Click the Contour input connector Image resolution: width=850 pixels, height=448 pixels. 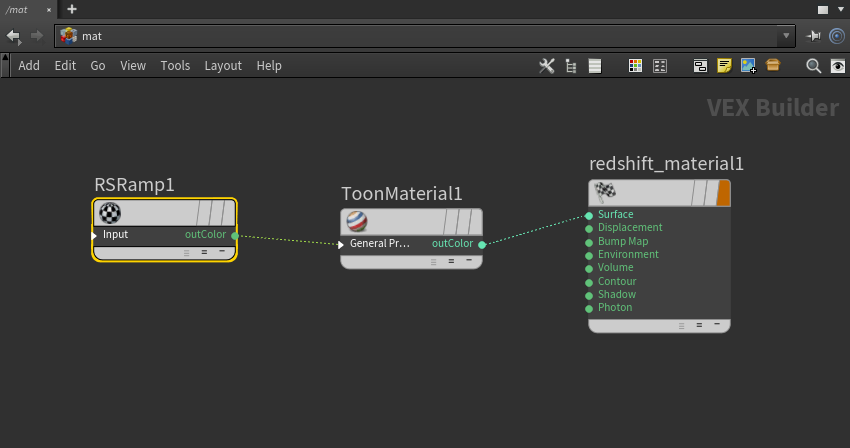pyautogui.click(x=589, y=283)
